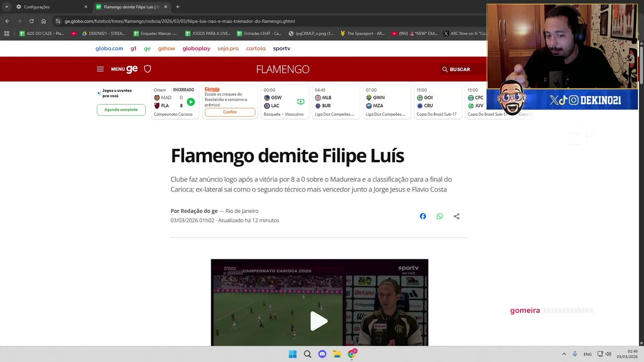Screen dimensions: 644x362
Task: Switch to the Configurações tab
Action: click(x=52, y=7)
